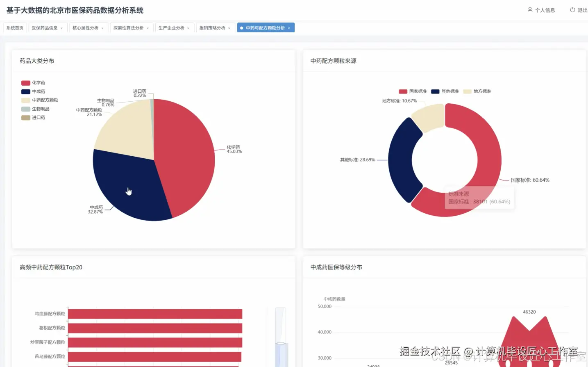Toggle 生物制品 legend entry
This screenshot has height=367, width=588.
coord(35,109)
